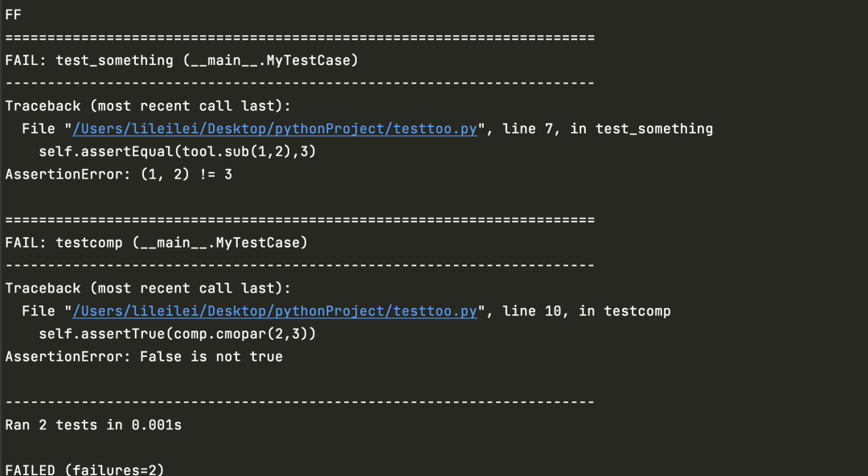Click the FF result line
The image size is (868, 476).
(x=14, y=15)
